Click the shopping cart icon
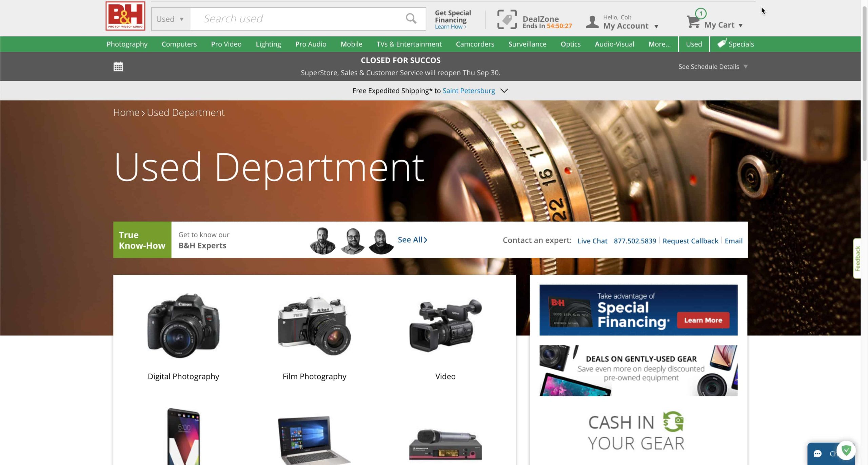 (x=693, y=22)
